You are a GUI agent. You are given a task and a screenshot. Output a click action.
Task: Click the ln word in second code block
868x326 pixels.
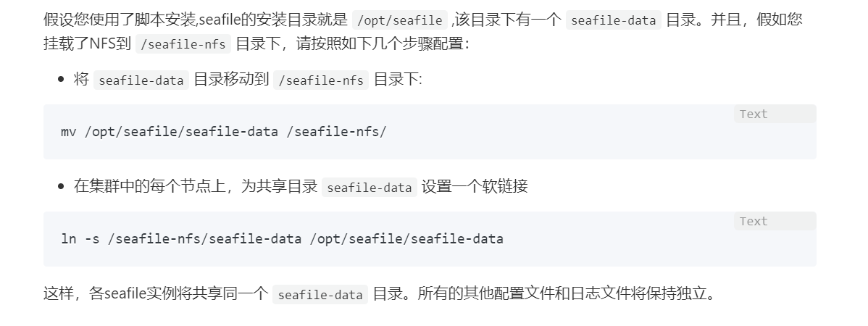click(x=69, y=238)
